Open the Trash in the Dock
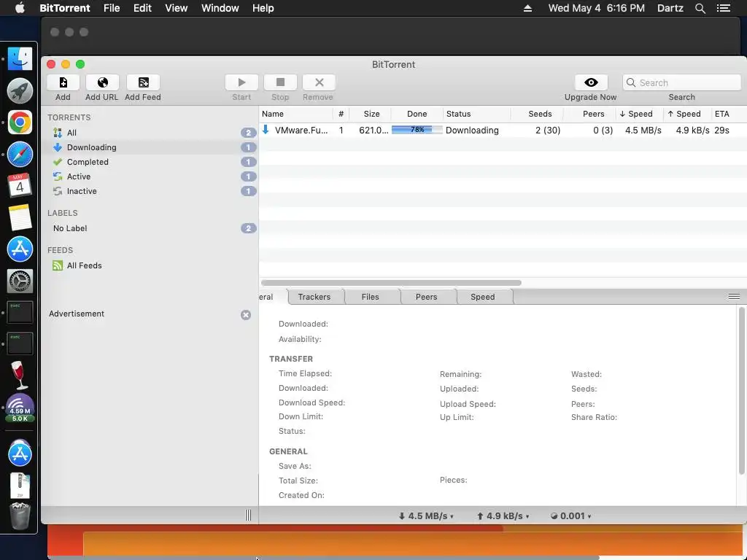 [20, 516]
